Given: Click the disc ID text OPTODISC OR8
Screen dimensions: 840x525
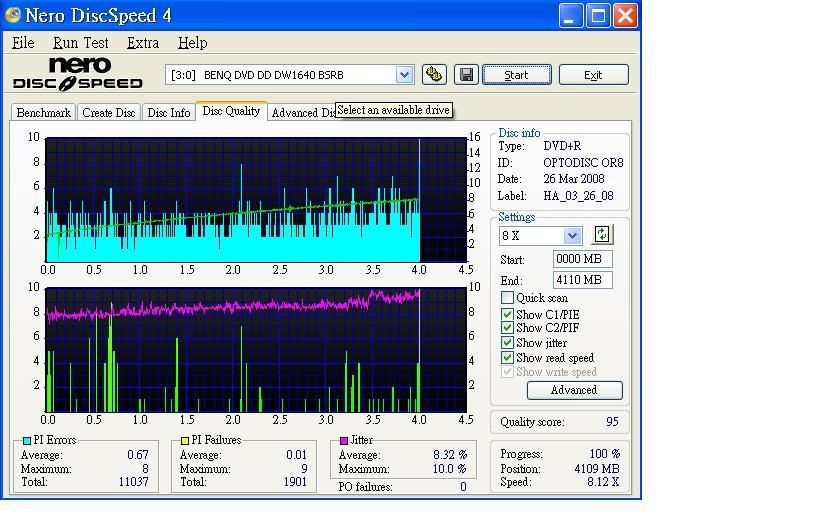Looking at the screenshot, I should click(583, 163).
